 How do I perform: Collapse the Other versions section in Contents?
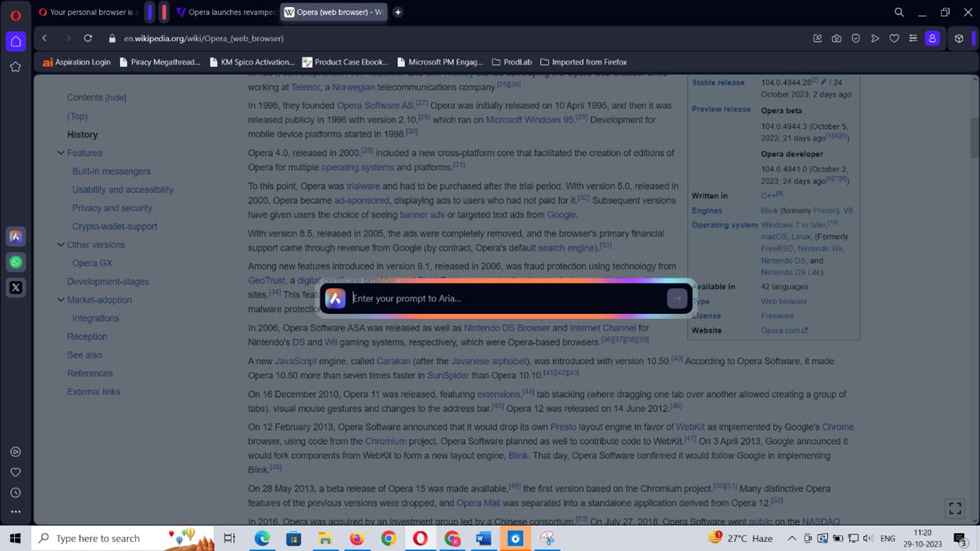click(x=60, y=244)
